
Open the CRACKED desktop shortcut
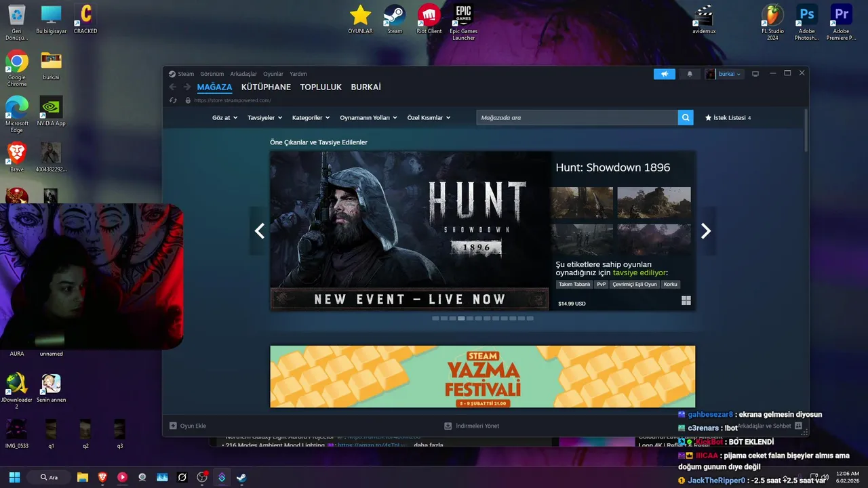point(85,19)
